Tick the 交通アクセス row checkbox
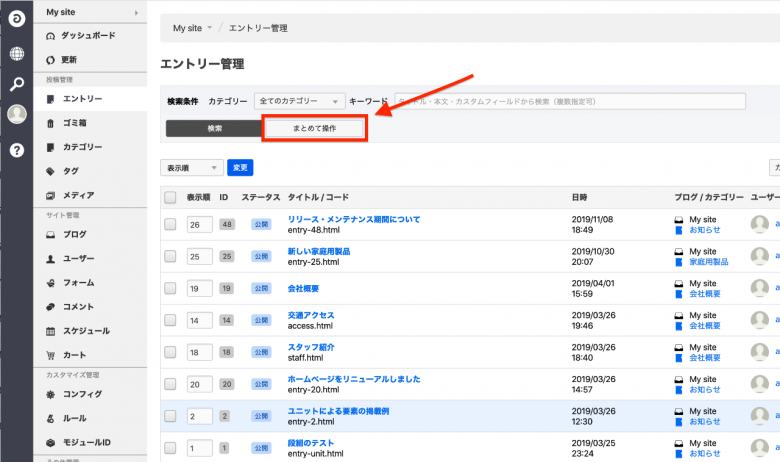The width and height of the screenshot is (780, 462). pos(170,320)
